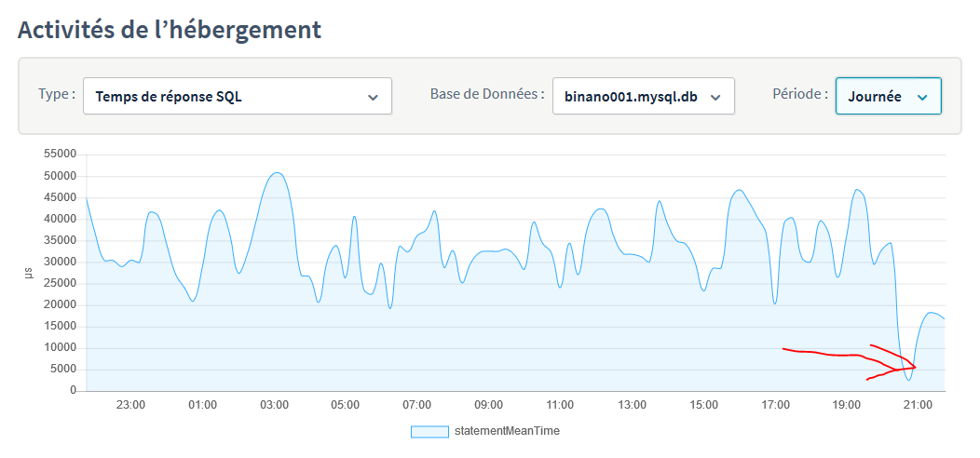The height and width of the screenshot is (458, 980).
Task: Click the chevron arrow in the Journée selector
Action: [922, 97]
